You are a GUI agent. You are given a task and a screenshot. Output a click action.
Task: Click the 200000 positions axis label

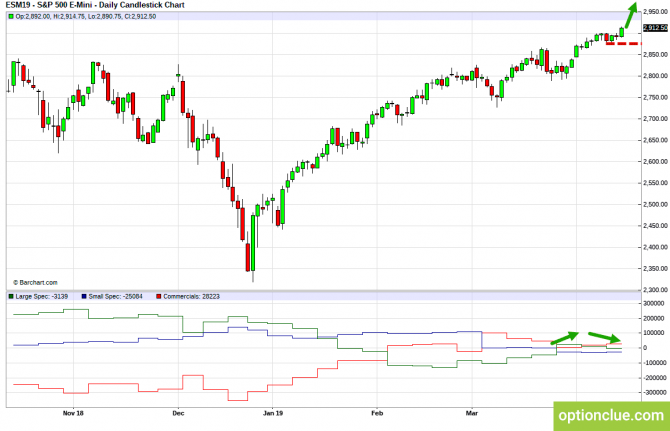[654, 318]
